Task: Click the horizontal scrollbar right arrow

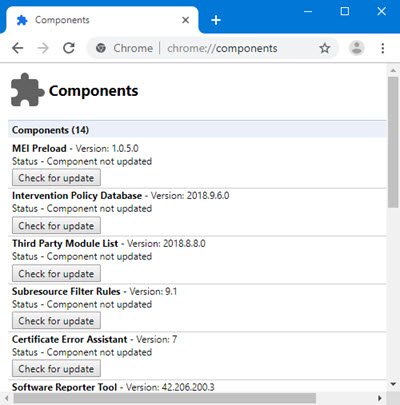Action: point(380,398)
